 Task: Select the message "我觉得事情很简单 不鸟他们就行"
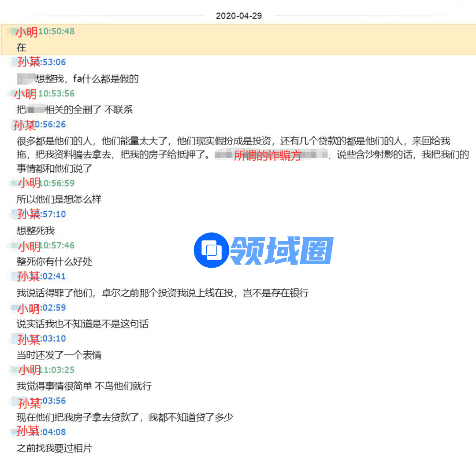[x=84, y=386]
